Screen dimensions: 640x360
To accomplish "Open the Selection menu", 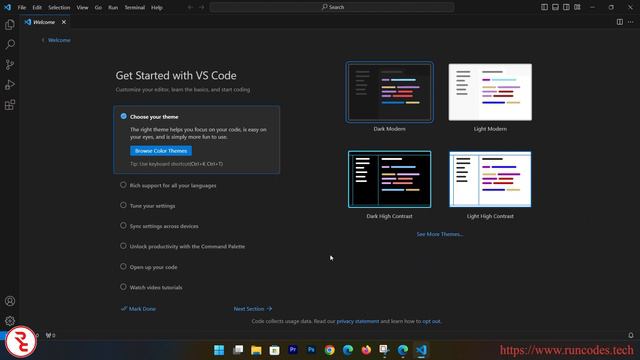I will pyautogui.click(x=59, y=7).
